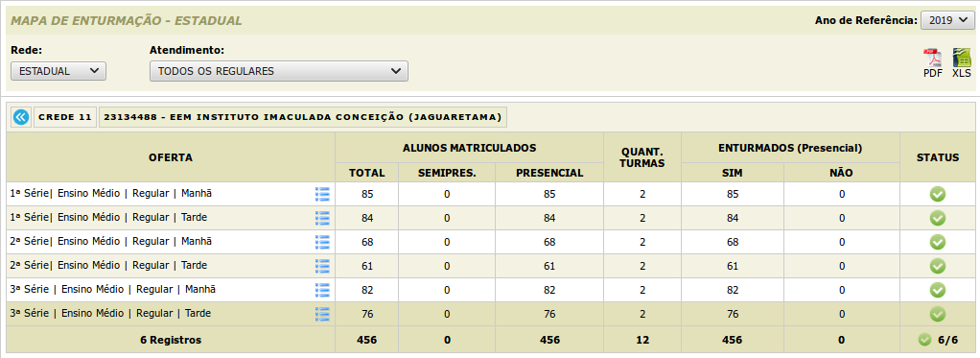980x358 pixels.
Task: Open details list for 1ª Série Tarde
Action: tap(322, 218)
